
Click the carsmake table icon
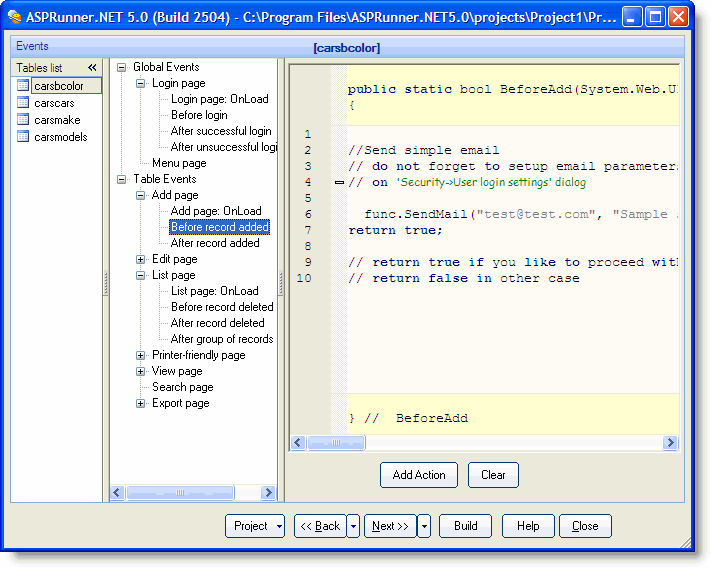tap(23, 120)
